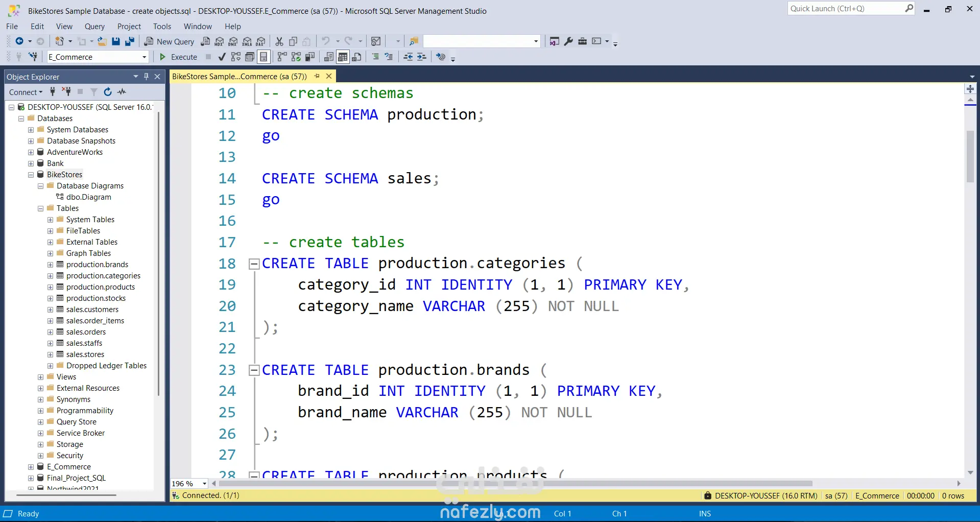Screen dimensions: 980x522
Task: Click the editor horizontal scrollbar thumb
Action: [516, 483]
